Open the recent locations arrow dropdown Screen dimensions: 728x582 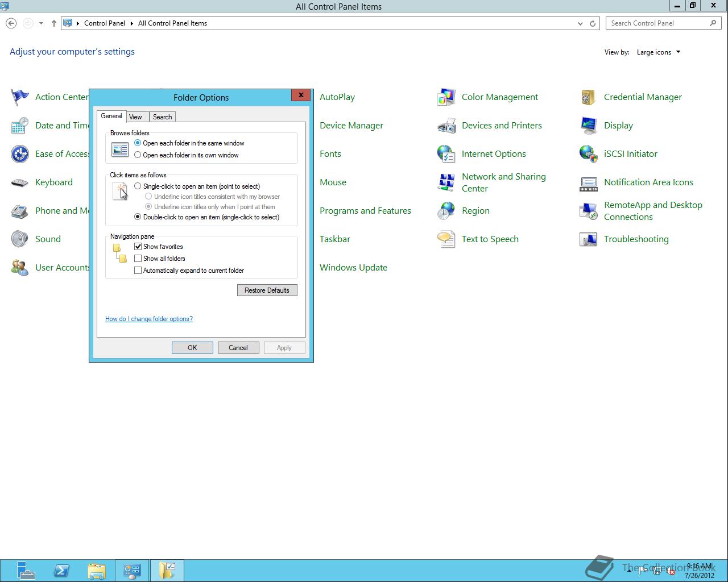(x=41, y=23)
